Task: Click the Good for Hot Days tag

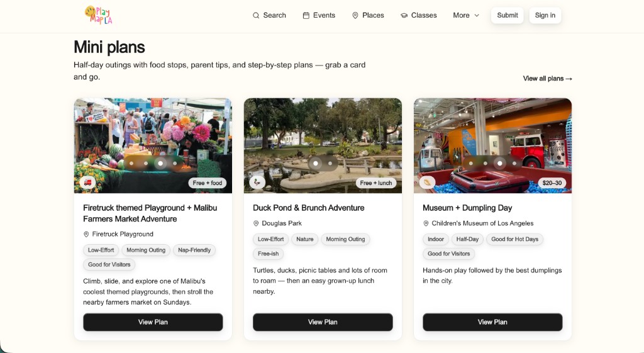Action: pyautogui.click(x=514, y=239)
